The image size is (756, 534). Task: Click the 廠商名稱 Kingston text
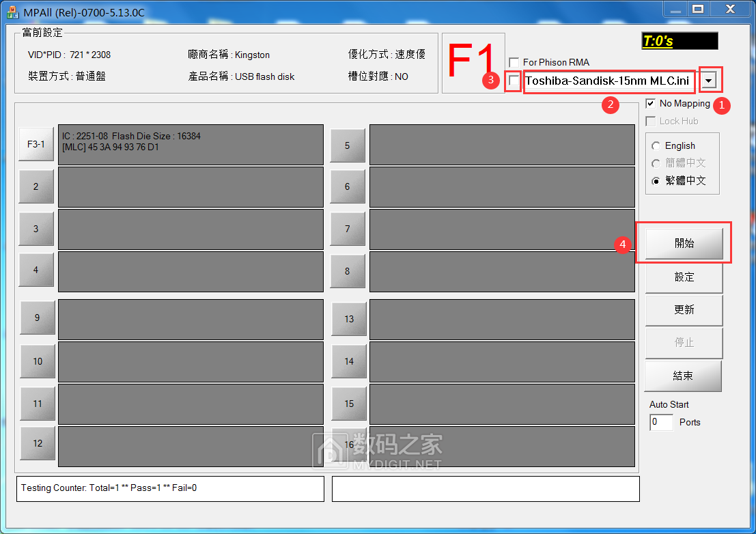click(x=229, y=55)
